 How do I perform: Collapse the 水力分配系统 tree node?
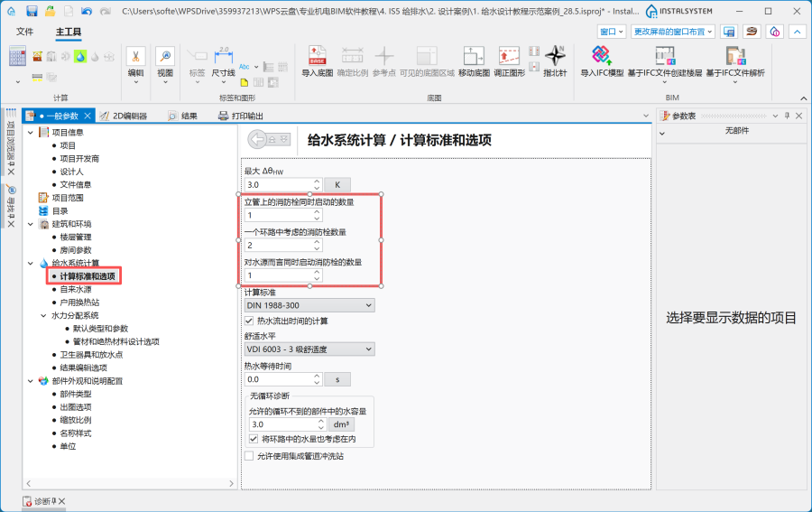pos(43,315)
